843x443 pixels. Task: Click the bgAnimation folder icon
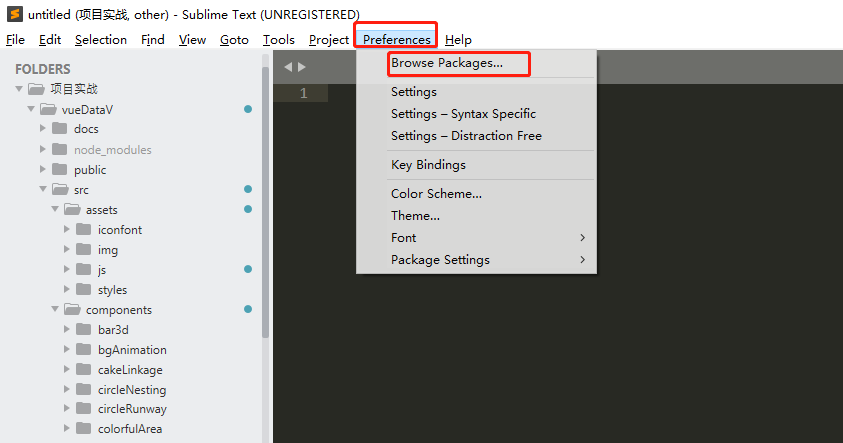[84, 349]
